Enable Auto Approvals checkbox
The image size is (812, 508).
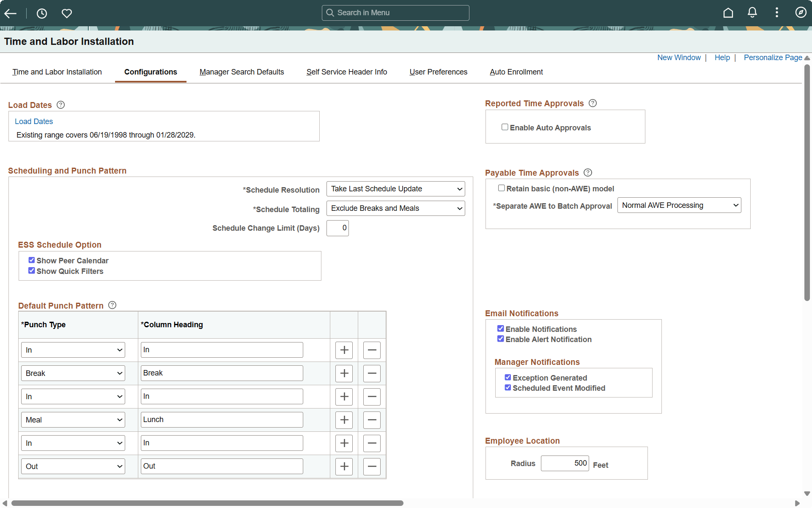[505, 127]
